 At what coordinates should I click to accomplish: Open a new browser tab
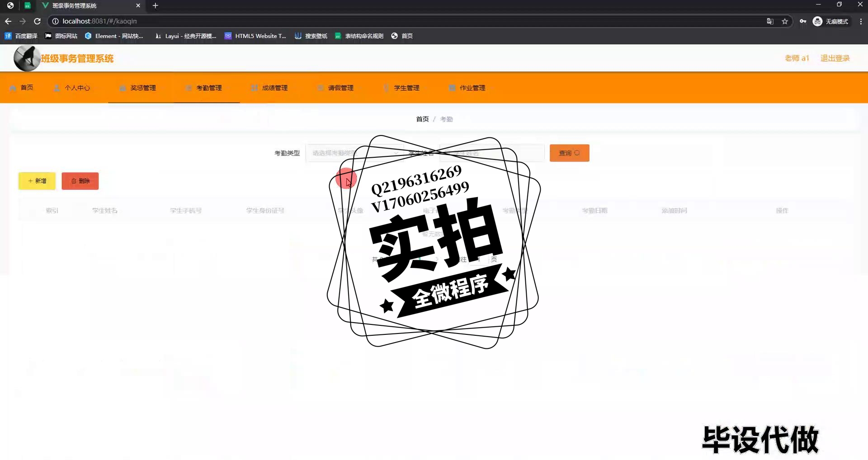pos(156,5)
